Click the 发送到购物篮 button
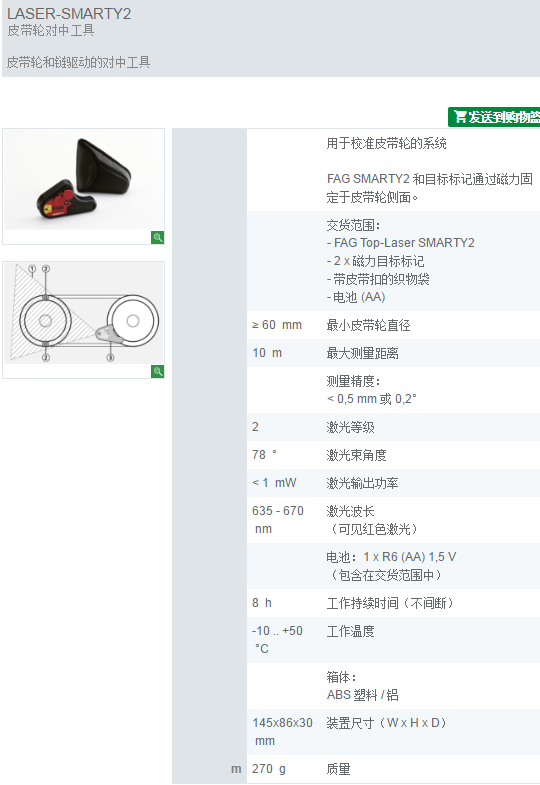 pyautogui.click(x=494, y=117)
